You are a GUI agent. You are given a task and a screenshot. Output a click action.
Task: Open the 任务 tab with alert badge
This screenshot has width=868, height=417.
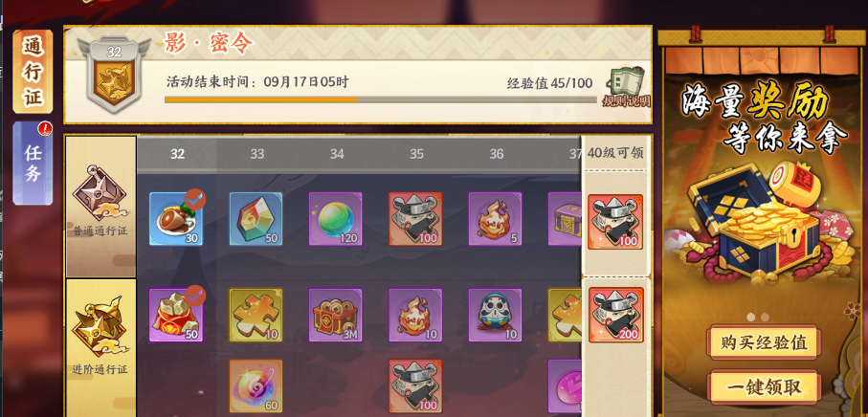pyautogui.click(x=33, y=164)
